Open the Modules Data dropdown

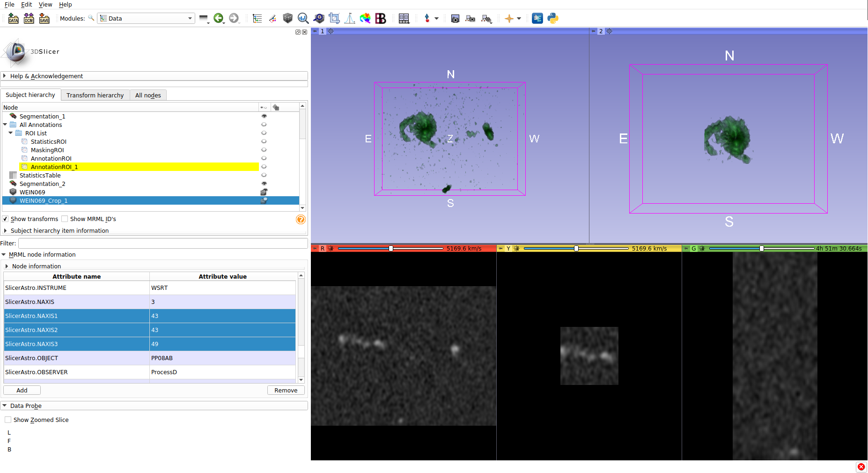pyautogui.click(x=146, y=18)
